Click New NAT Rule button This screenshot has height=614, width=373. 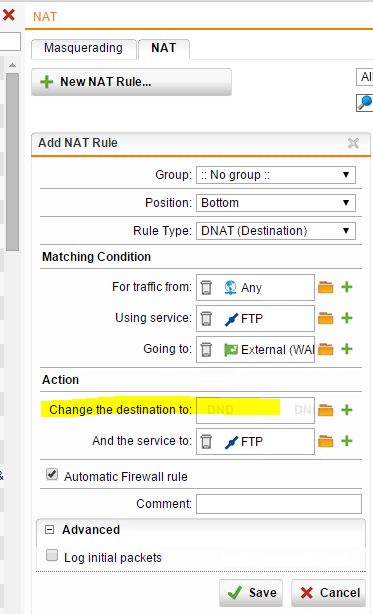click(x=132, y=82)
